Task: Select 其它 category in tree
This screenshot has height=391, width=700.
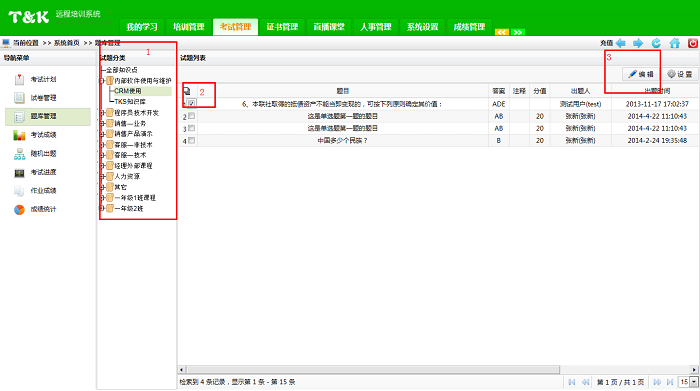Action: coord(121,187)
